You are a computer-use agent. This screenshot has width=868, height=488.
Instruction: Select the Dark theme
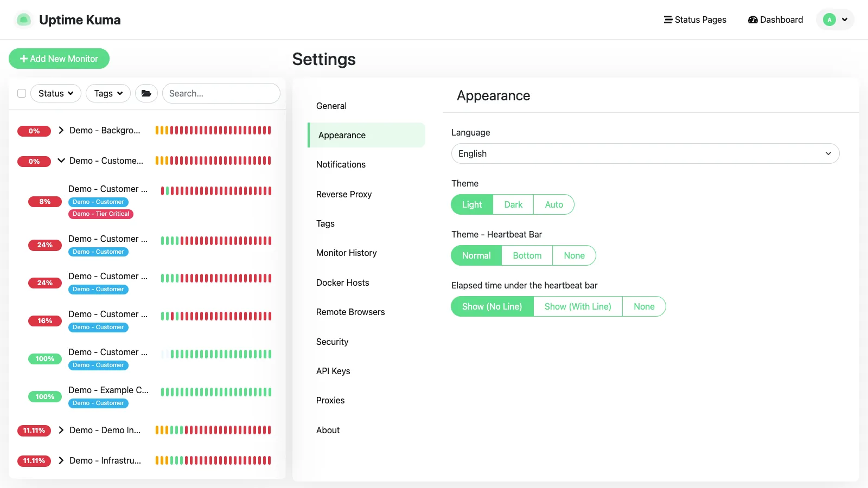coord(513,204)
